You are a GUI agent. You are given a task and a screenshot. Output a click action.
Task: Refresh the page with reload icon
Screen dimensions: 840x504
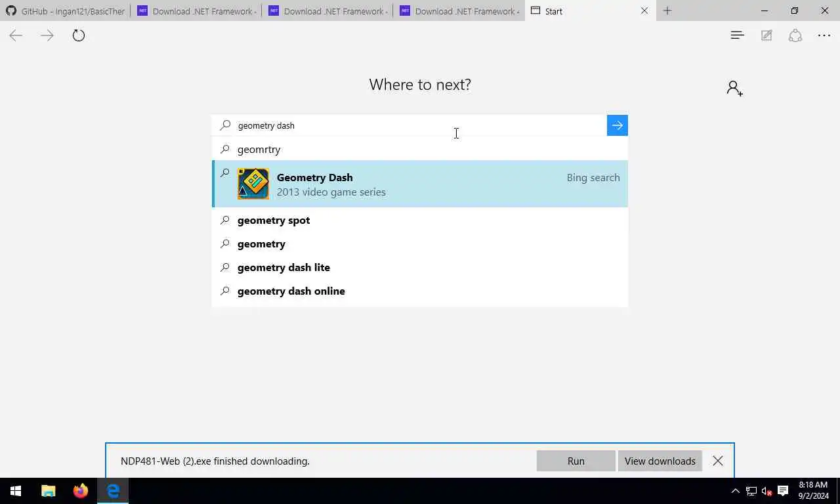click(x=79, y=35)
